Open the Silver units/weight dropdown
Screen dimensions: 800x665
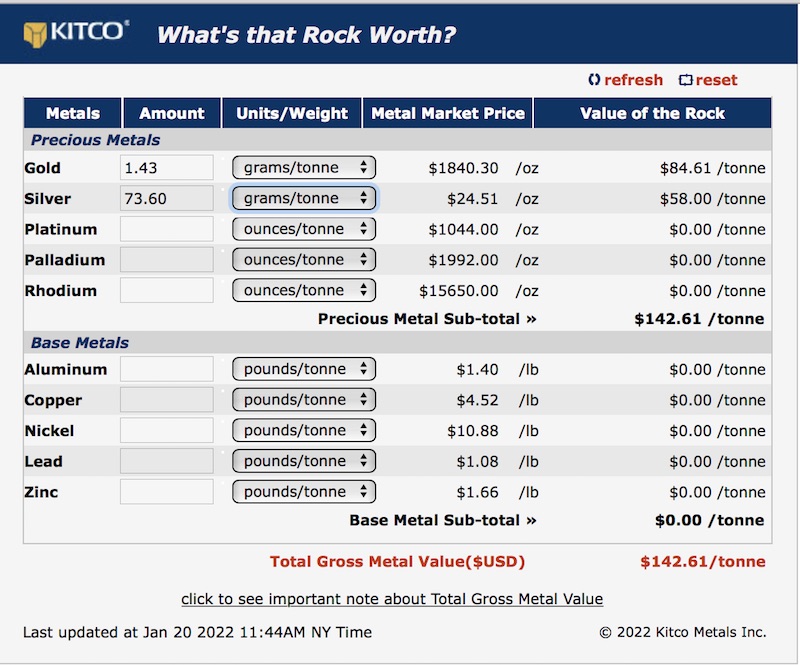pyautogui.click(x=304, y=199)
